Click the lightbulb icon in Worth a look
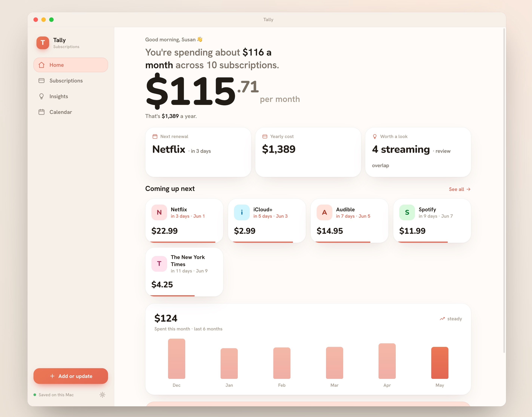This screenshot has width=532, height=417. pyautogui.click(x=375, y=137)
